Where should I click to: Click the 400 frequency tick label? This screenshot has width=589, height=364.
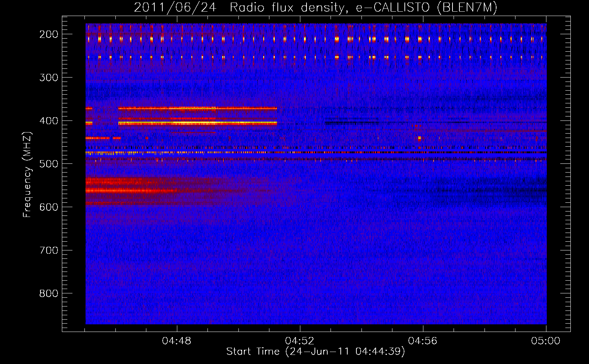tap(48, 121)
